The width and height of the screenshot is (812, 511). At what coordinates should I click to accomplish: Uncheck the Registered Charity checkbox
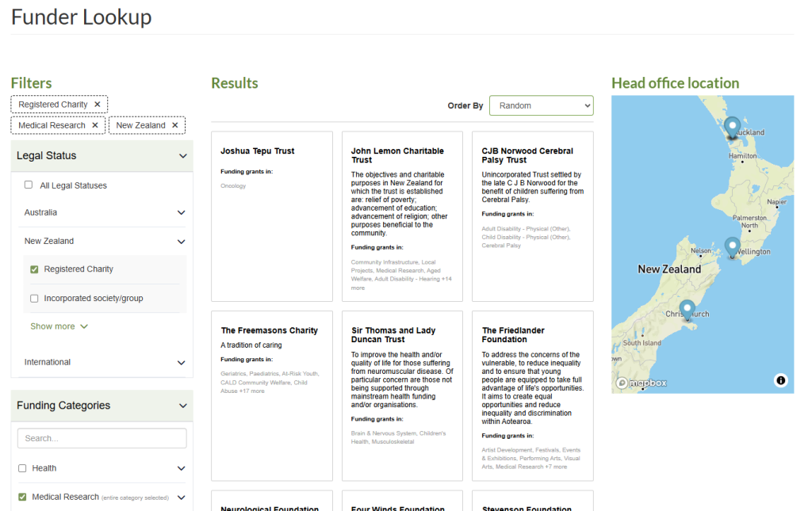coord(34,269)
